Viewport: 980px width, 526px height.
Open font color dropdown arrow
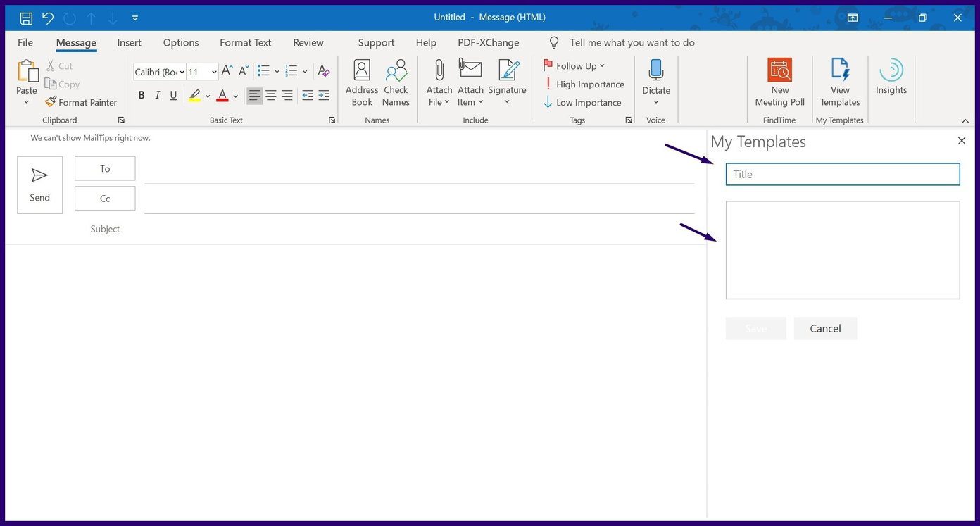tap(236, 96)
